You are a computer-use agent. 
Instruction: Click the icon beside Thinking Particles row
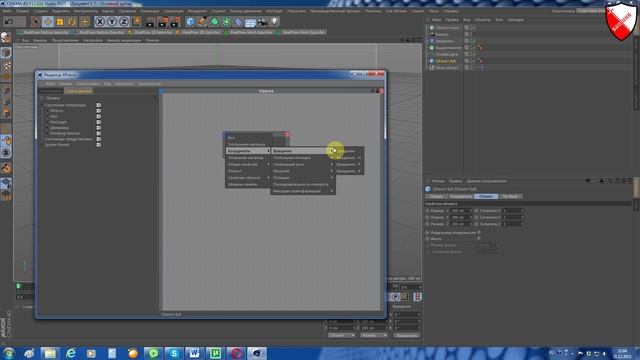98,133
